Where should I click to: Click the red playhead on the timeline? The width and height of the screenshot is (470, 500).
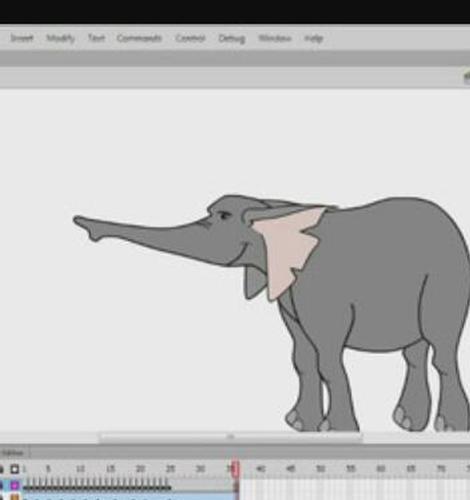click(235, 469)
